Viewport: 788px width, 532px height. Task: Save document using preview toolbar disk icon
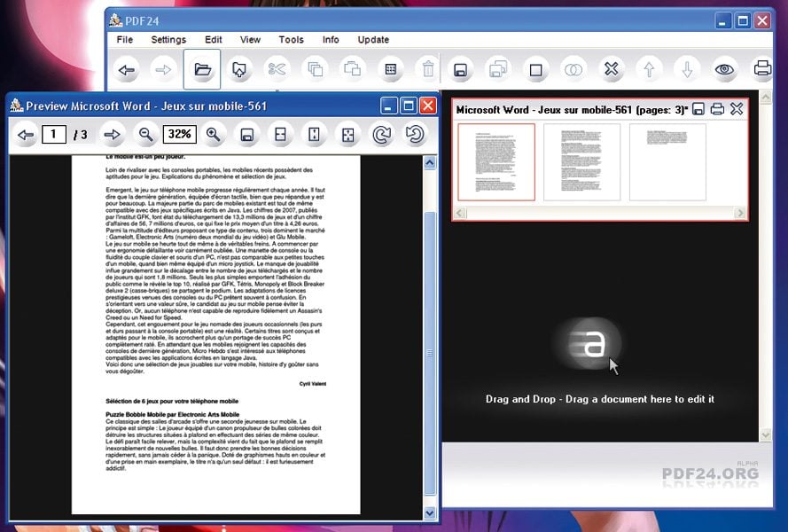247,135
